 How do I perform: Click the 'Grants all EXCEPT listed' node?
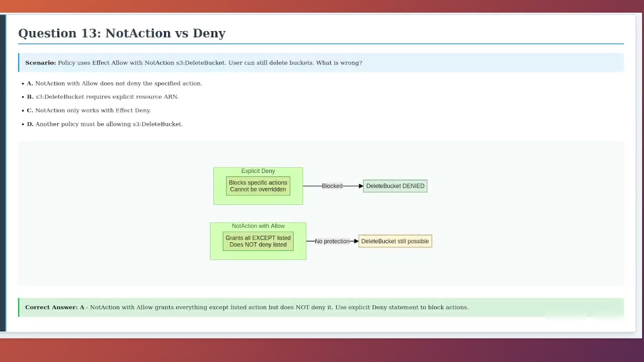(258, 241)
